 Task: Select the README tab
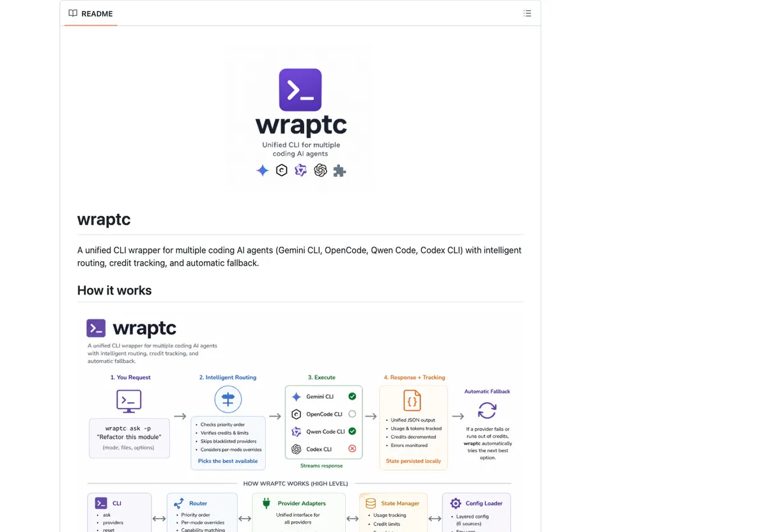click(91, 13)
